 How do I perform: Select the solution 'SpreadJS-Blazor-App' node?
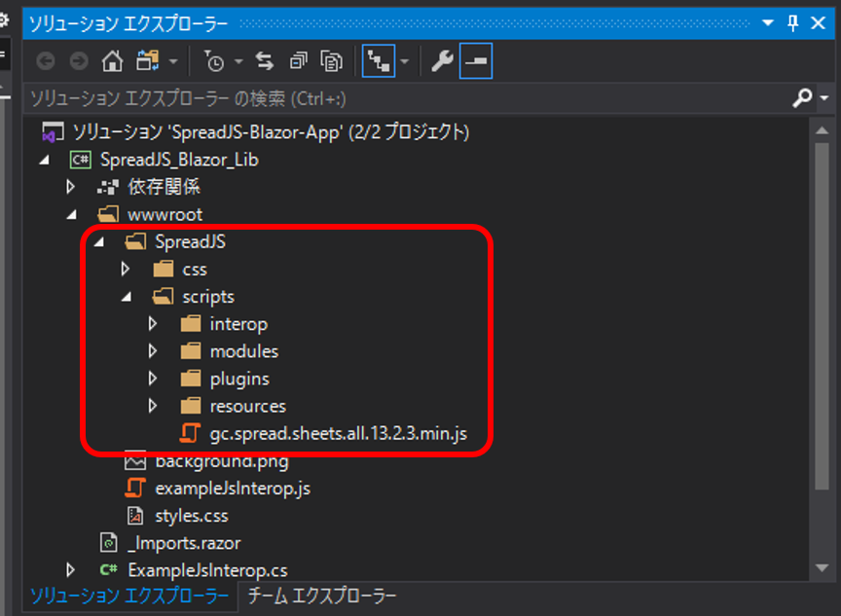click(x=271, y=132)
